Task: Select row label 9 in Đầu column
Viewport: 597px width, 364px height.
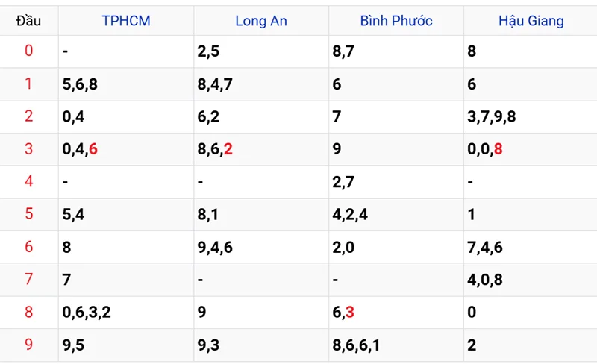Action: [29, 345]
